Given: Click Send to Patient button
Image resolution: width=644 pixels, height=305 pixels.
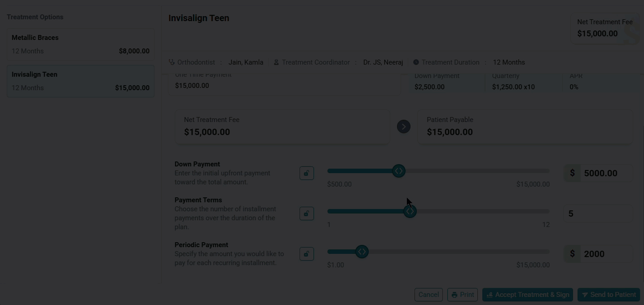Looking at the screenshot, I should click(x=609, y=295).
